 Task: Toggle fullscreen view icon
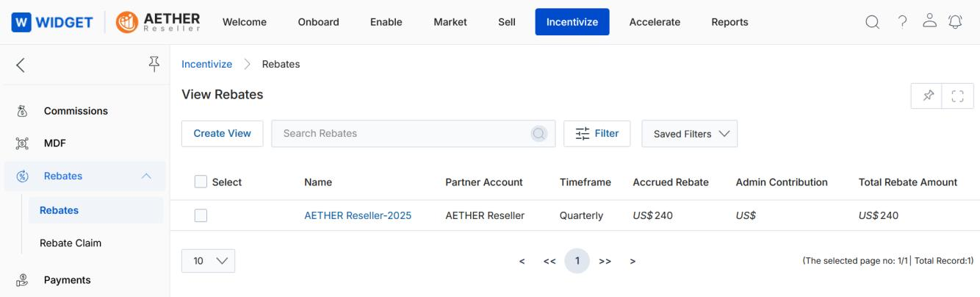click(958, 96)
